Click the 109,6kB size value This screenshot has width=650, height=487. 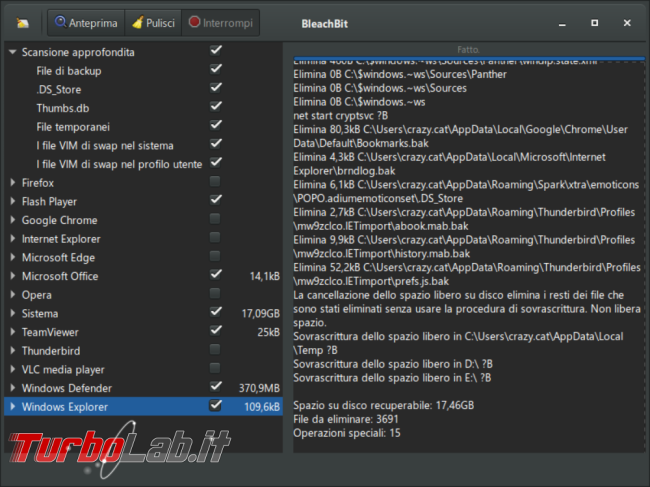coord(262,407)
